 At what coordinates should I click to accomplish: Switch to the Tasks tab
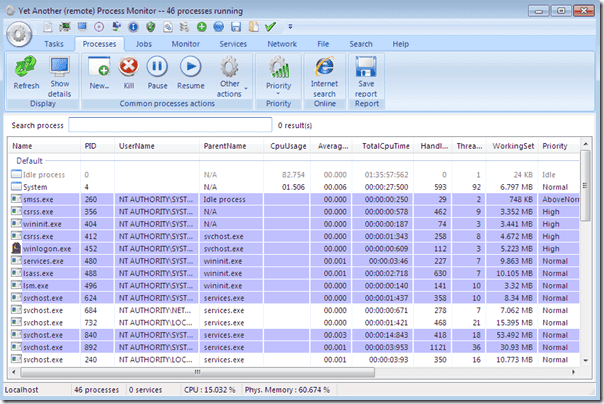[54, 44]
